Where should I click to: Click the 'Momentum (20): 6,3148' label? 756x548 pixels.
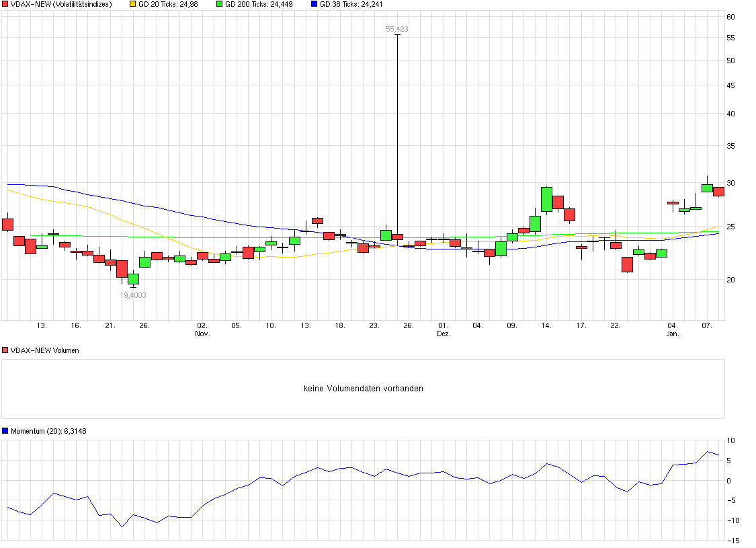[x=48, y=431]
